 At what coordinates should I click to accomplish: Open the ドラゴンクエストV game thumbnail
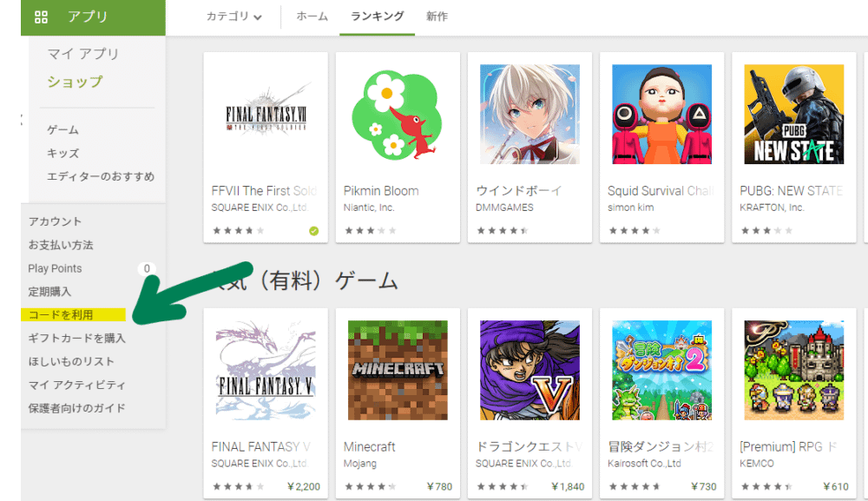[x=529, y=370]
